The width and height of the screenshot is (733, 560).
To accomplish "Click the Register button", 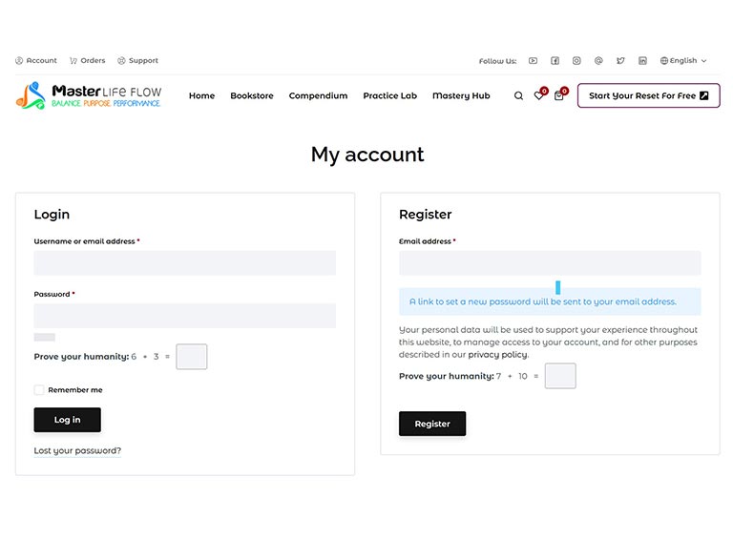I will point(432,424).
